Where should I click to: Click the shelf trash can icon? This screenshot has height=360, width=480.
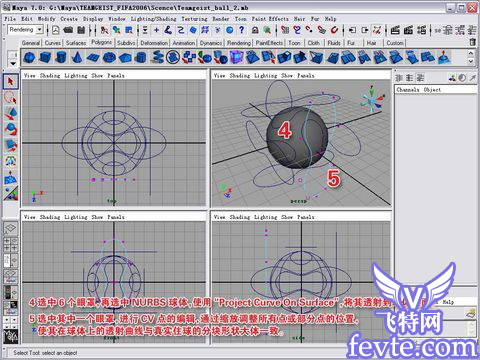click(x=473, y=42)
